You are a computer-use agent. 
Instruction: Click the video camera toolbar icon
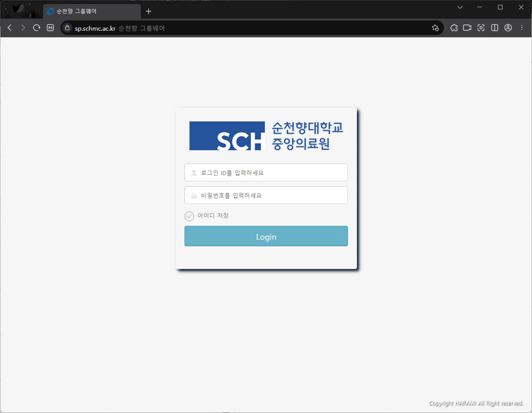point(467,28)
